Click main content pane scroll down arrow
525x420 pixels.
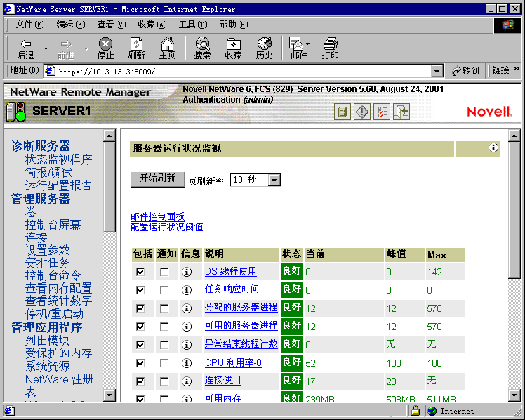pos(514,395)
